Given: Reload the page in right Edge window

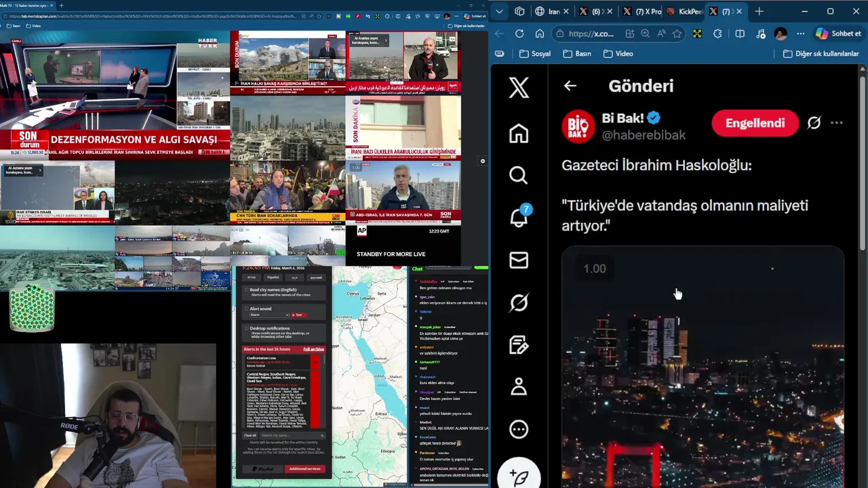Looking at the screenshot, I should click(519, 33).
